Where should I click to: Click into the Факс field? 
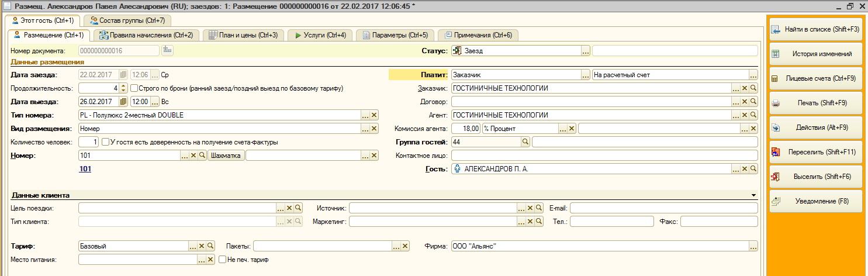(x=719, y=222)
